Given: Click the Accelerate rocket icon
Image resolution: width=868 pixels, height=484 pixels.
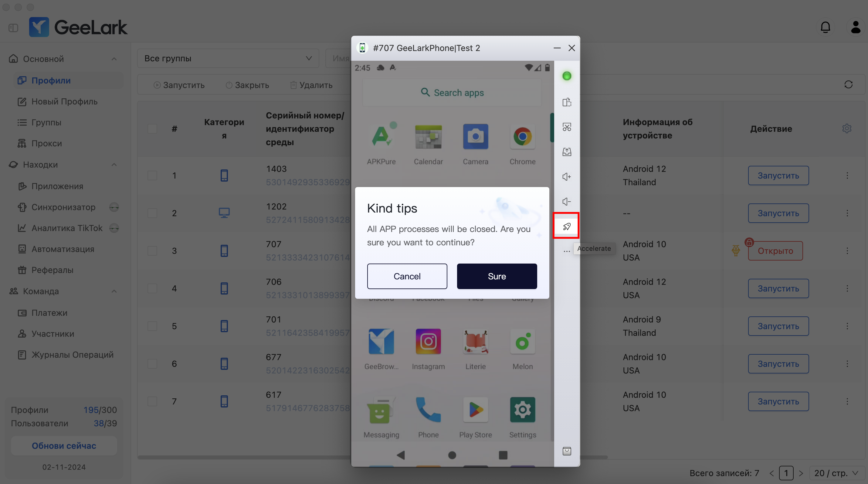Looking at the screenshot, I should pos(566,226).
